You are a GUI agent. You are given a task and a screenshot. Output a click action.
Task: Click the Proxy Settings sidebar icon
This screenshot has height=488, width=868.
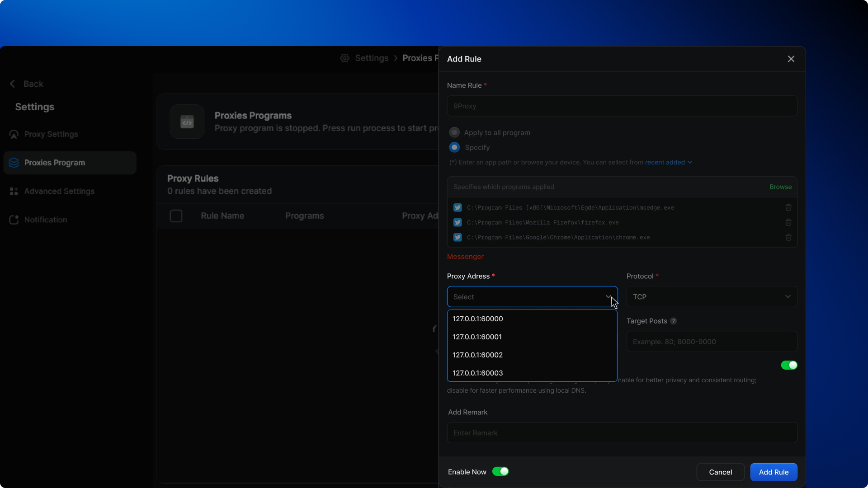coord(14,134)
